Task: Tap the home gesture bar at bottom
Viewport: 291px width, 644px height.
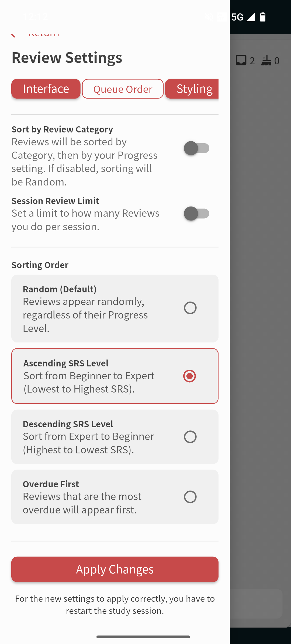Action: 143,637
